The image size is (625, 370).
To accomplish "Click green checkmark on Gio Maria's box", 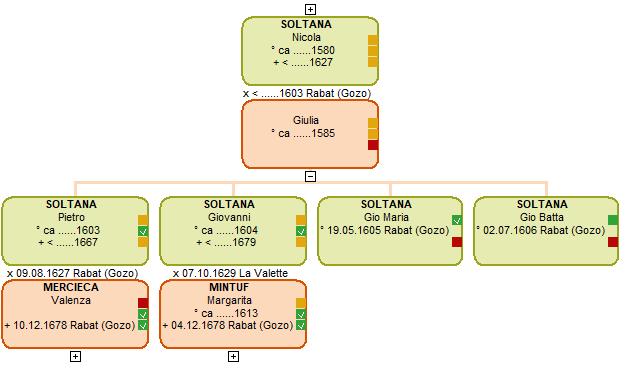I will [457, 220].
